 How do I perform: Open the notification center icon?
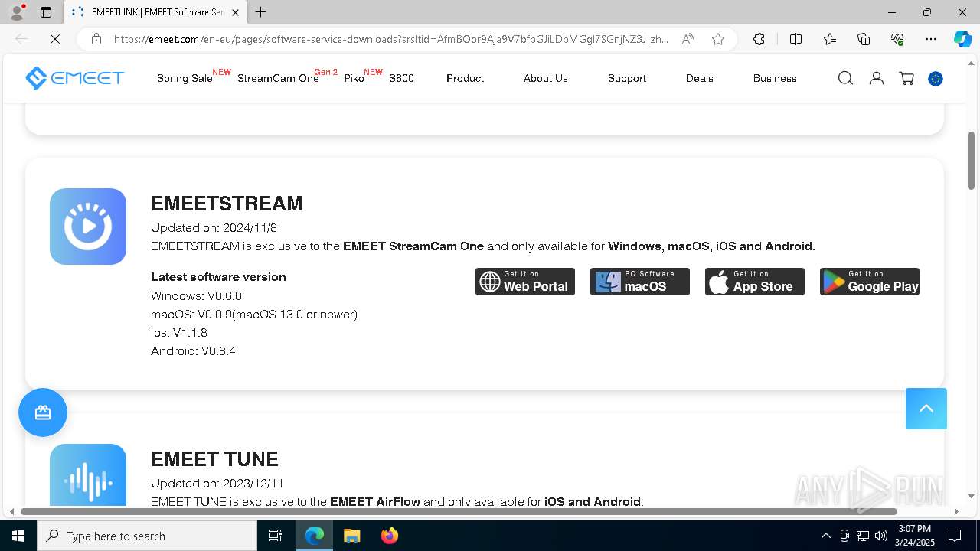[955, 536]
